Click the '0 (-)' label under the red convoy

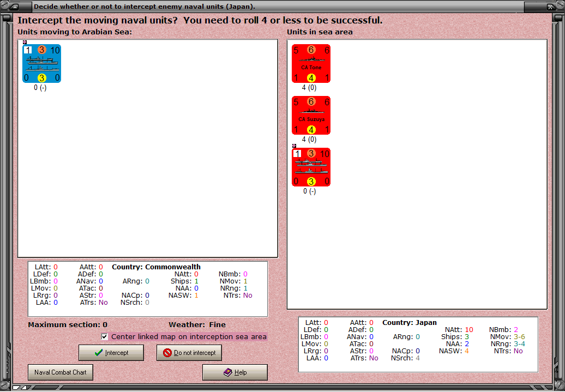coord(309,191)
